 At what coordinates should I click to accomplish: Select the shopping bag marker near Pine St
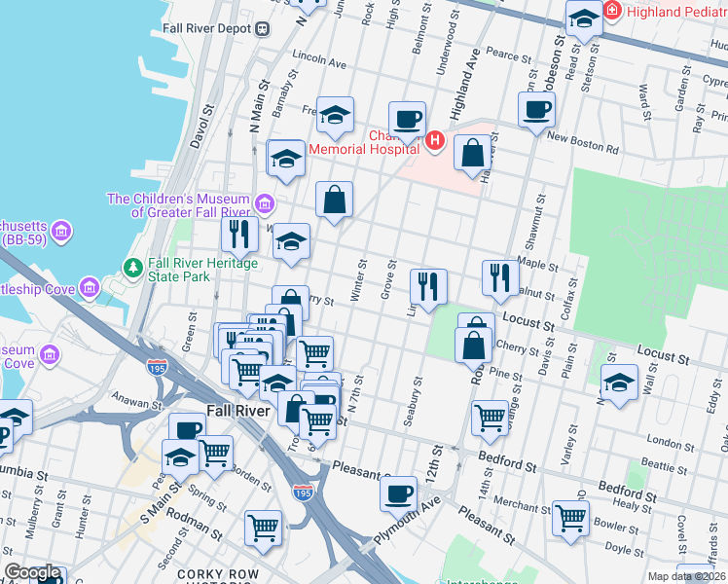474,348
